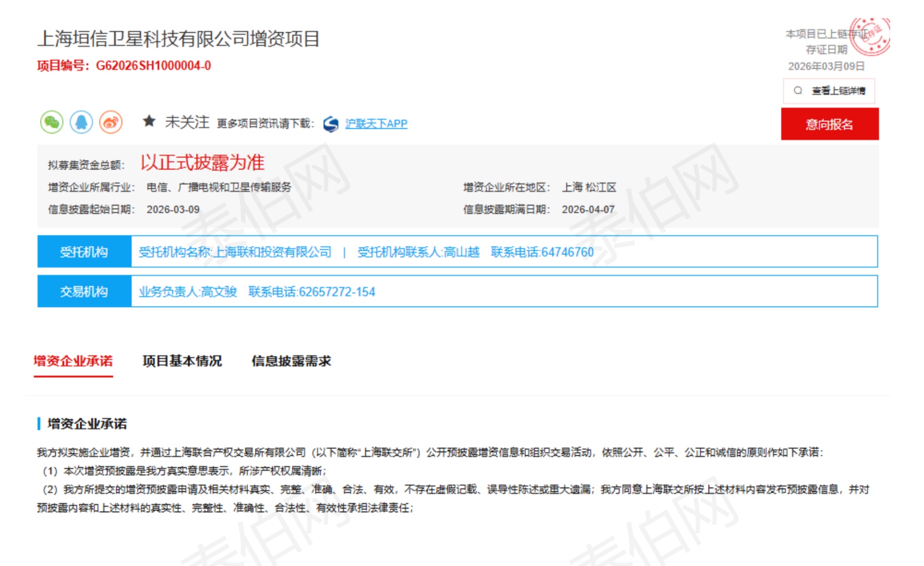The image size is (924, 566).
Task: Open the 沪联天下APP download link
Action: (376, 124)
